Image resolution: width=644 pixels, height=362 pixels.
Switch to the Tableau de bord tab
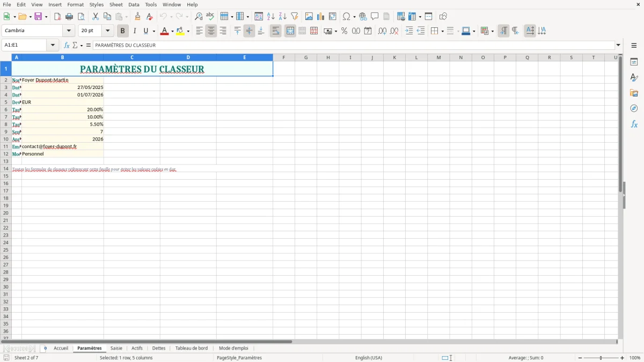(x=192, y=348)
